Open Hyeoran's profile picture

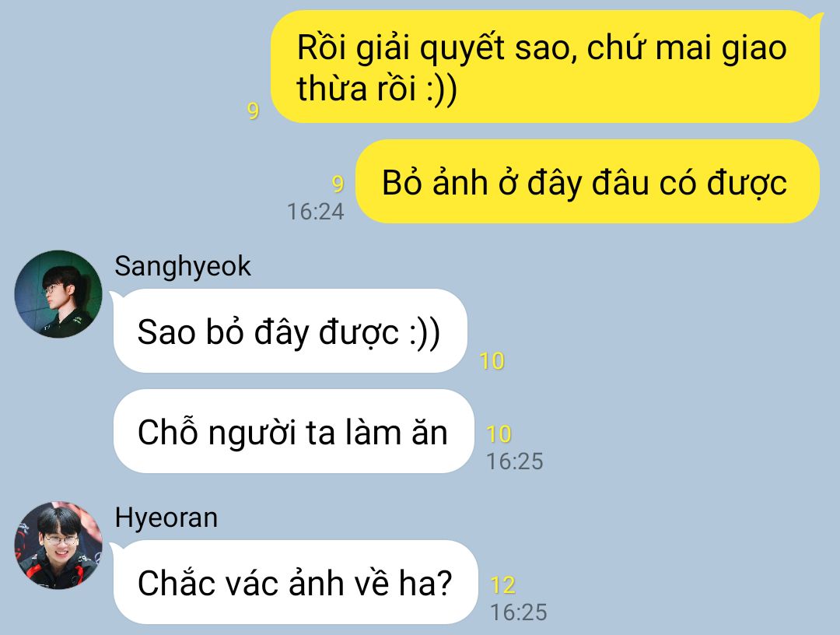pos(58,546)
